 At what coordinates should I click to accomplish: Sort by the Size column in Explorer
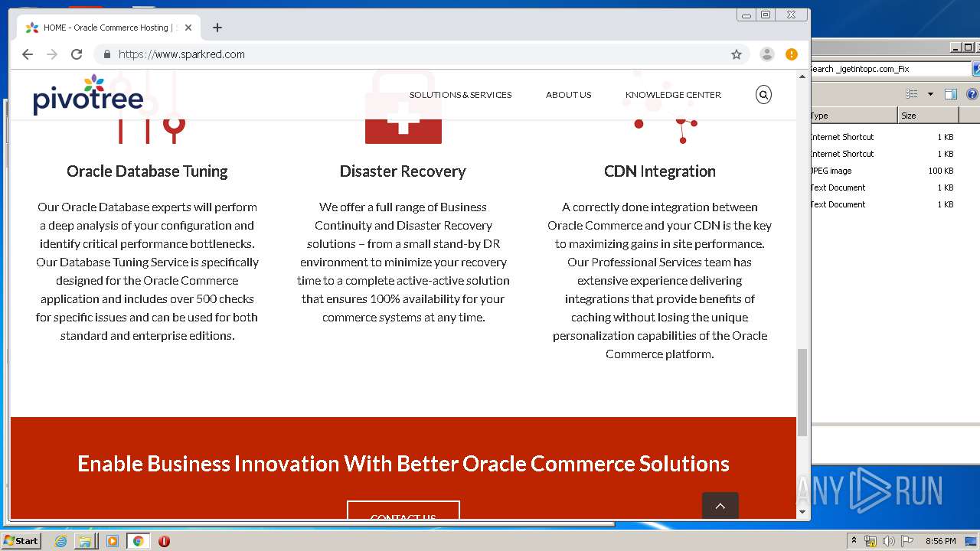928,116
